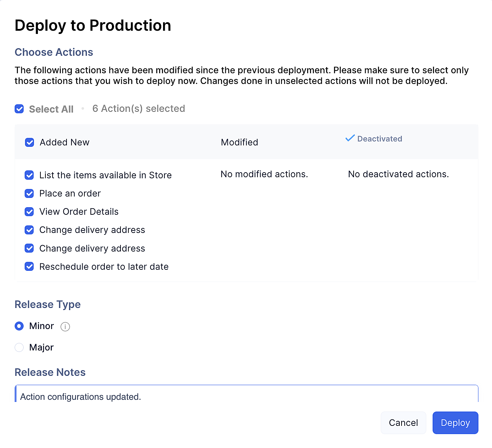Screen dimensions: 492x448
Task: Uncheck the Select All checkbox
Action: tap(19, 109)
